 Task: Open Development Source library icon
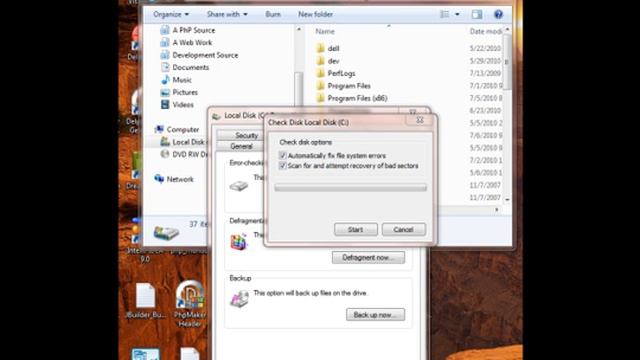coord(165,55)
